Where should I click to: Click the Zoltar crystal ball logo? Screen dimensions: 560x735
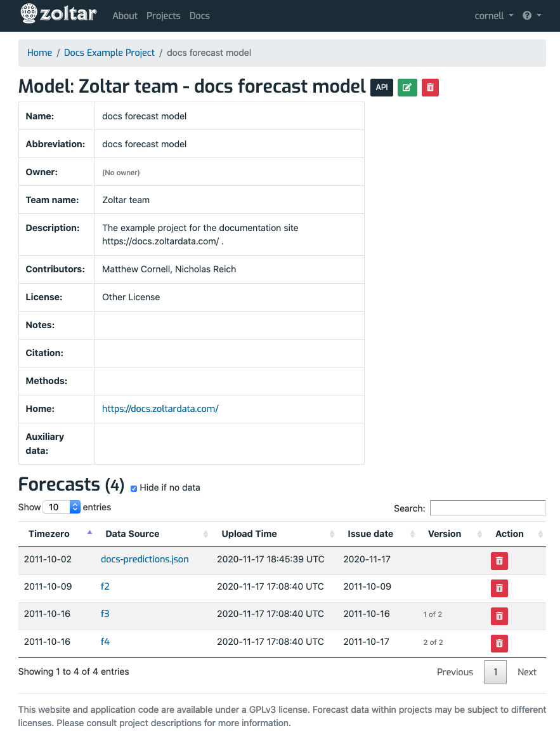point(29,13)
